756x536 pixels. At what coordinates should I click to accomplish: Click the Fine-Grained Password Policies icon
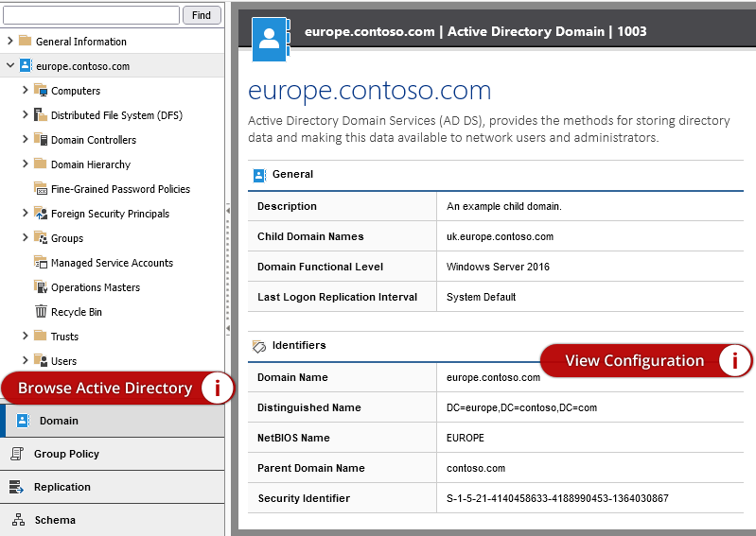coord(41,188)
